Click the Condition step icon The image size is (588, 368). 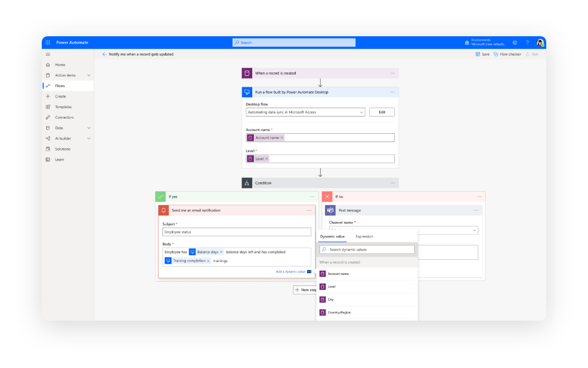[247, 183]
